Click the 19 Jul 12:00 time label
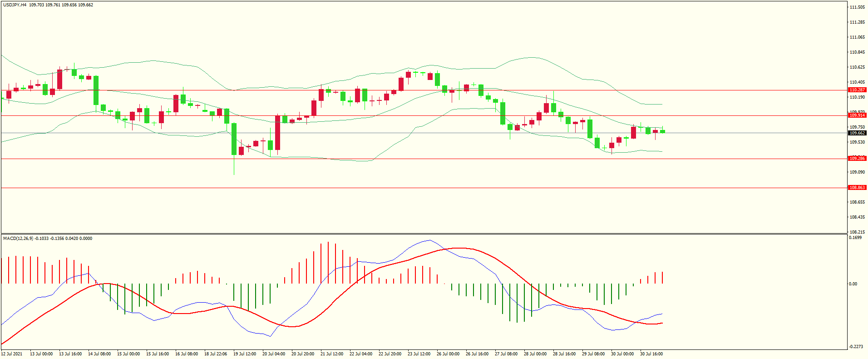This screenshot has height=359, width=868. pos(245,354)
